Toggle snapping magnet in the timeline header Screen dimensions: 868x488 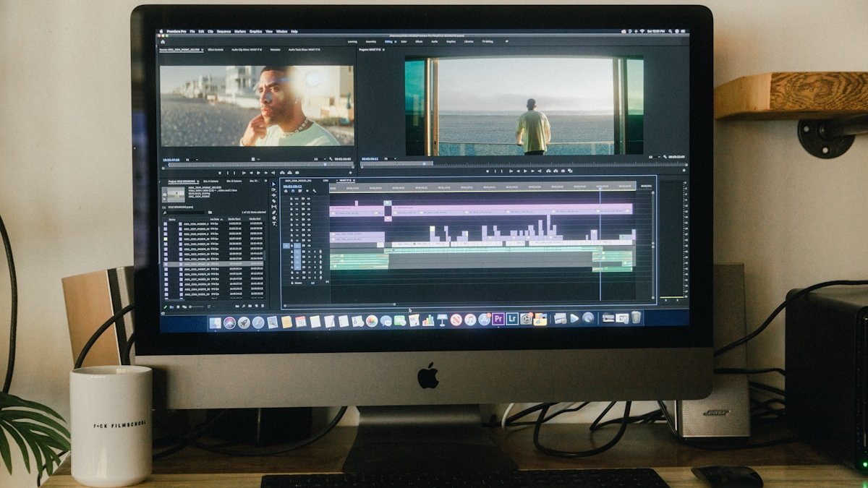294,191
